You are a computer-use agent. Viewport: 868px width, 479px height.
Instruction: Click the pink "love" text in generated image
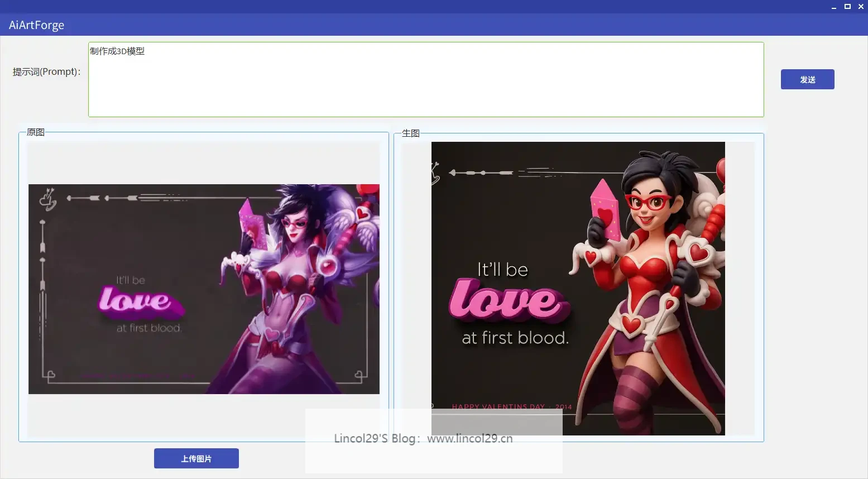[x=508, y=300]
